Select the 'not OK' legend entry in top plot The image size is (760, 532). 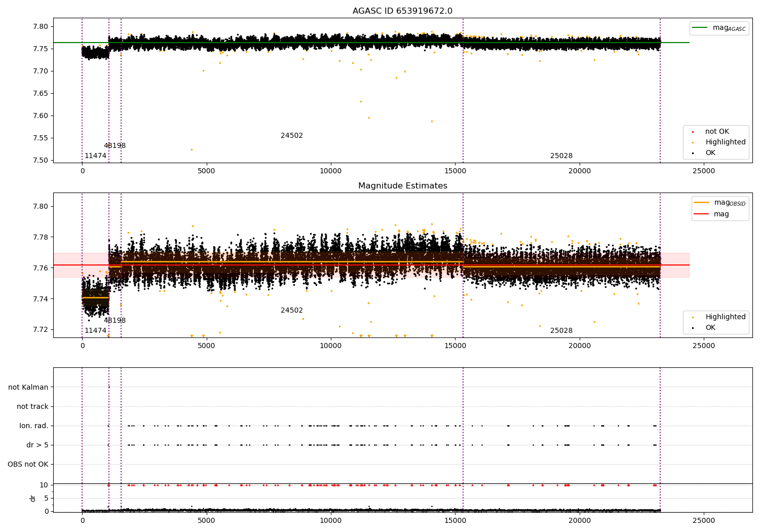point(717,132)
